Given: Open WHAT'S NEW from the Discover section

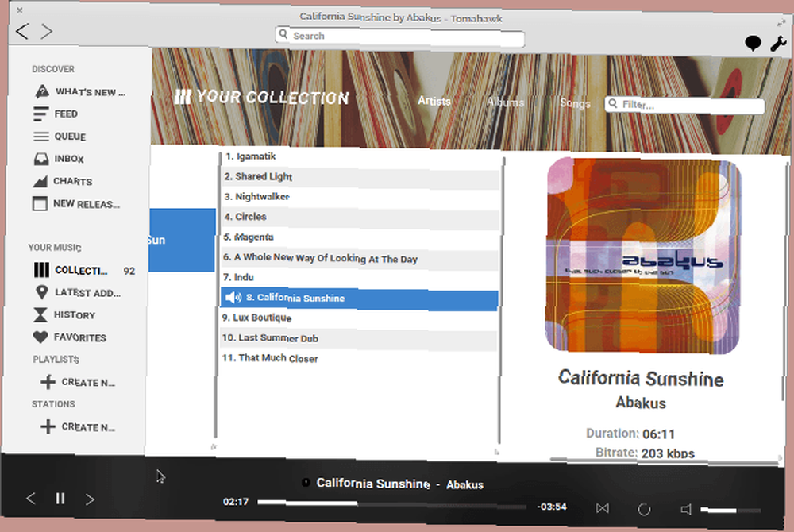Looking at the screenshot, I should point(91,92).
